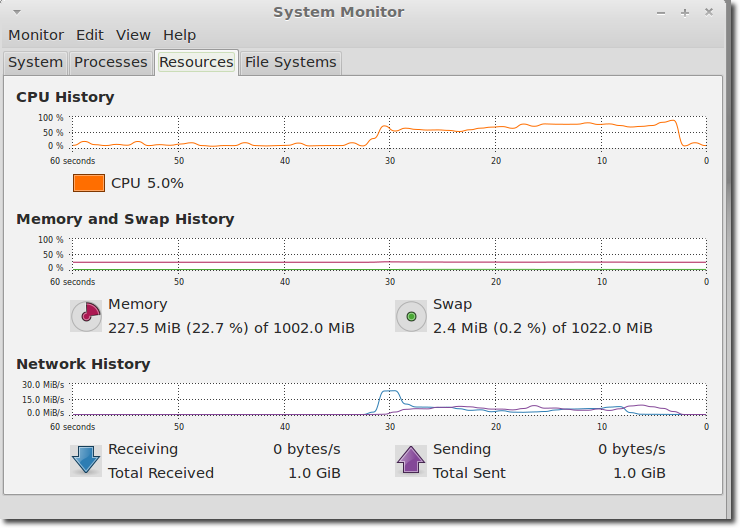Screen dimensions: 741x529
Task: Switch to the System tab
Action: 35,62
